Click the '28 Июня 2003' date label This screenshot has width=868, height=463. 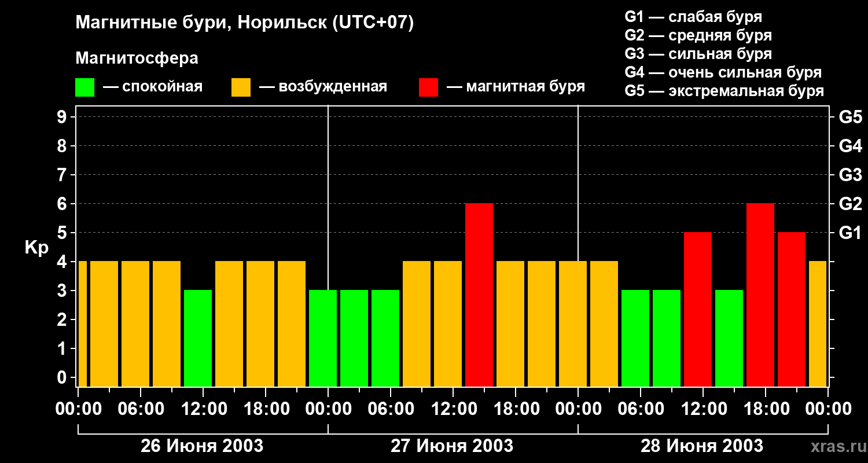click(702, 446)
